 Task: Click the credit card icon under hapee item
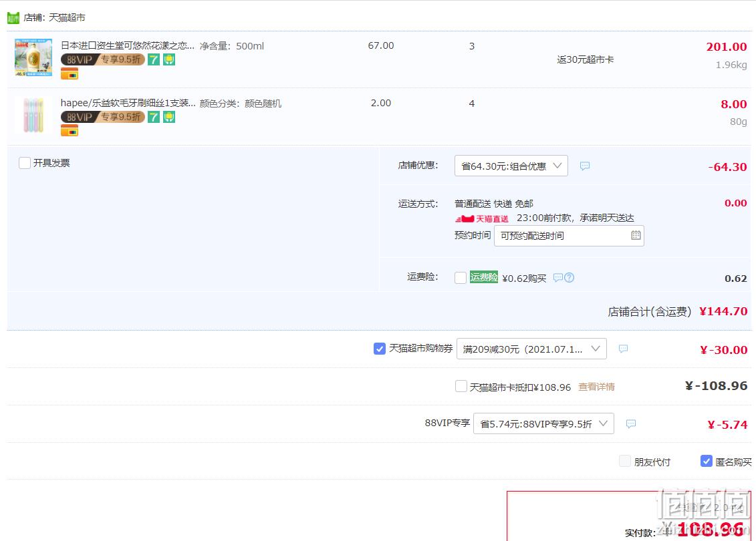pyautogui.click(x=70, y=131)
